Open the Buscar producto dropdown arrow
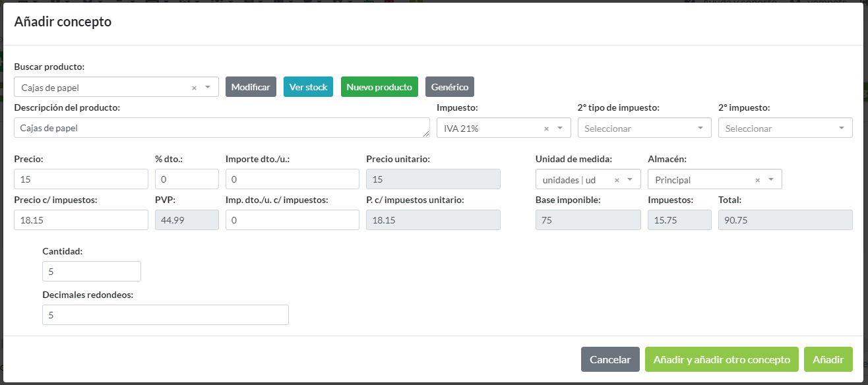 tap(208, 87)
